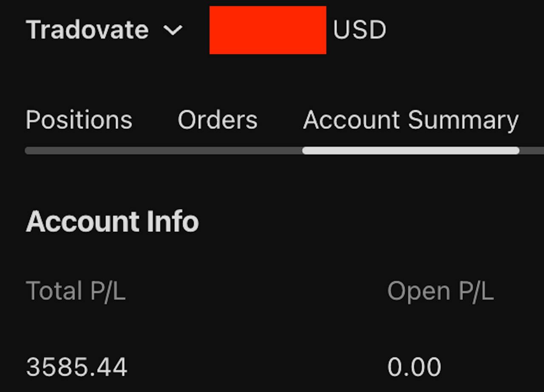Viewport: 544px width, 392px height.
Task: Expand the Tradovate broker dropdown chevron
Action: (173, 31)
